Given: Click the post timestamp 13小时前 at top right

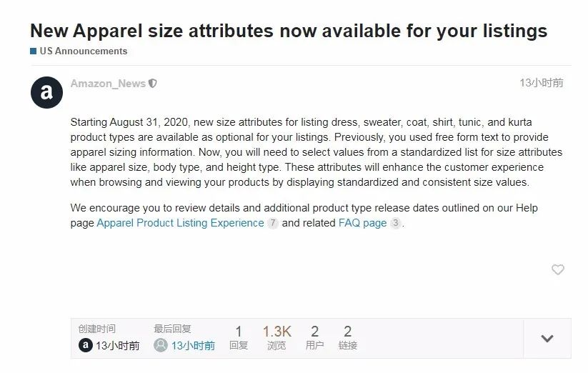Looking at the screenshot, I should point(541,83).
